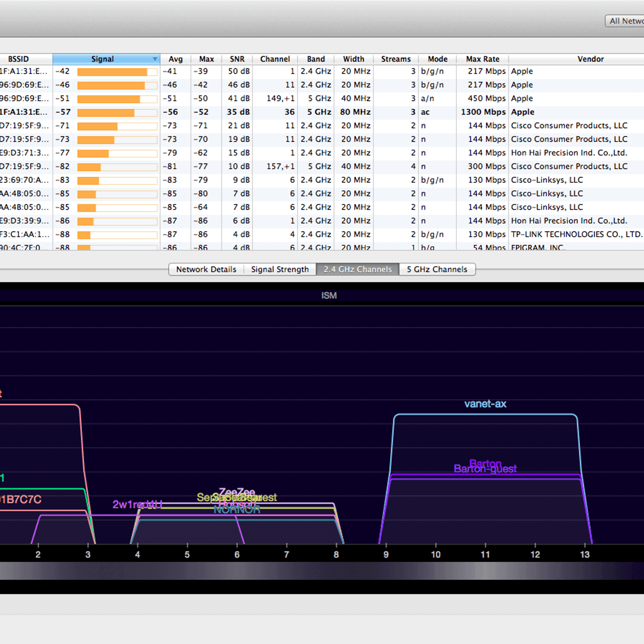This screenshot has width=644, height=644.
Task: Click the 157,+1 channel cell
Action: [280, 167]
